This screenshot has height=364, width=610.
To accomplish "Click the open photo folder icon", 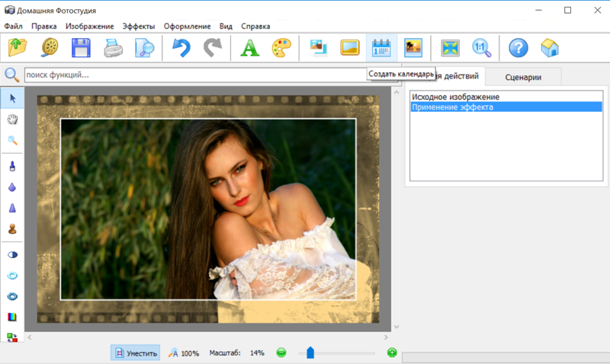I will (x=18, y=48).
